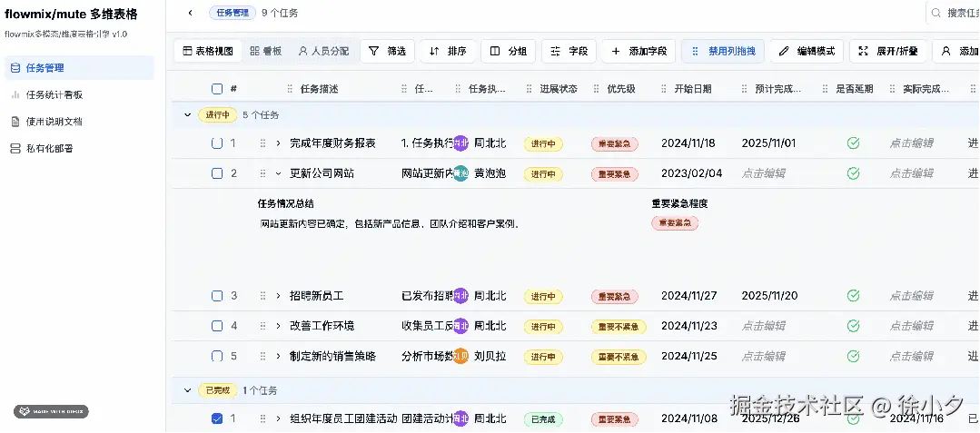Click drag handle of 开始日期 column header
This screenshot has height=433, width=980.
point(664,89)
